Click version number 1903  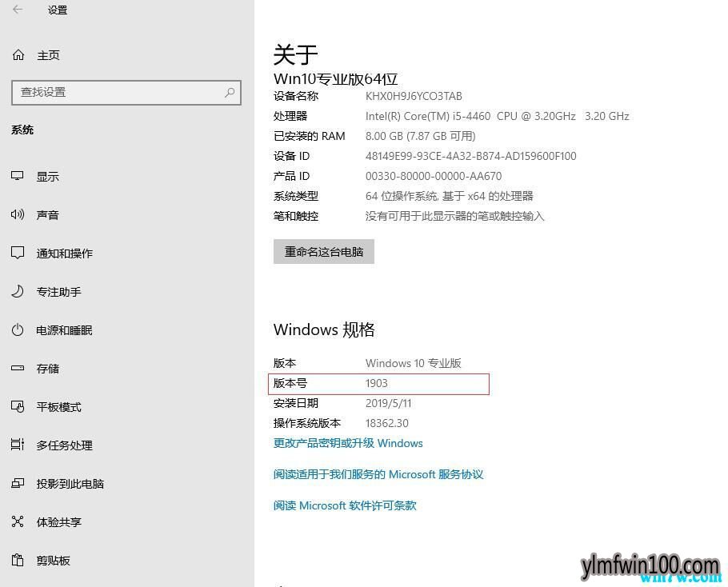click(377, 383)
